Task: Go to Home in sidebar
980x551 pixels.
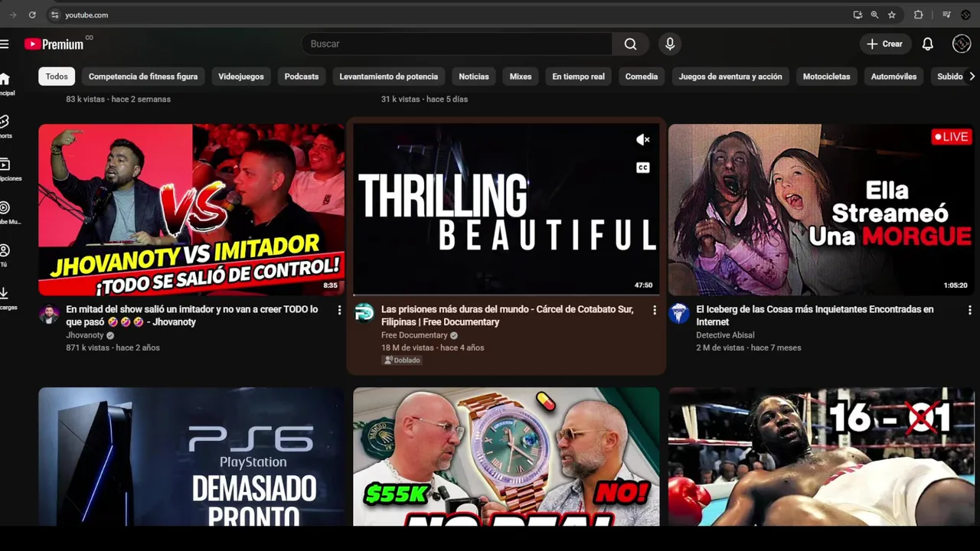Action: [x=5, y=84]
